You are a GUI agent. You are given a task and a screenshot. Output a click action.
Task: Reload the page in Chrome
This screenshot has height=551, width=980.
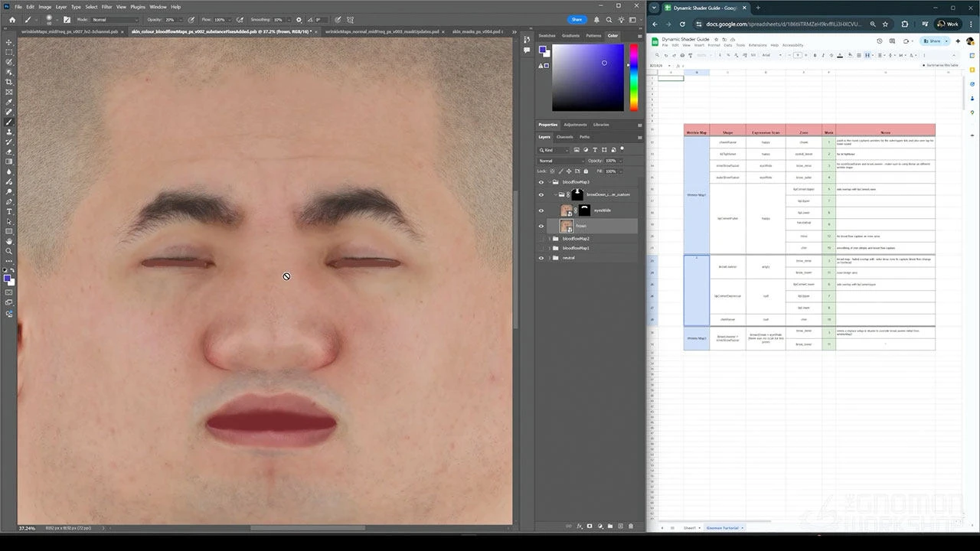click(x=682, y=24)
